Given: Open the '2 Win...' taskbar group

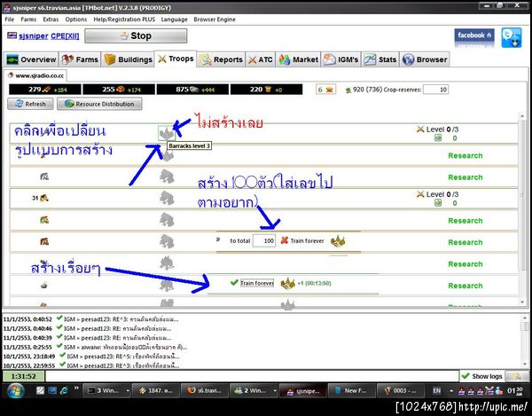Looking at the screenshot, I should pos(254,390).
